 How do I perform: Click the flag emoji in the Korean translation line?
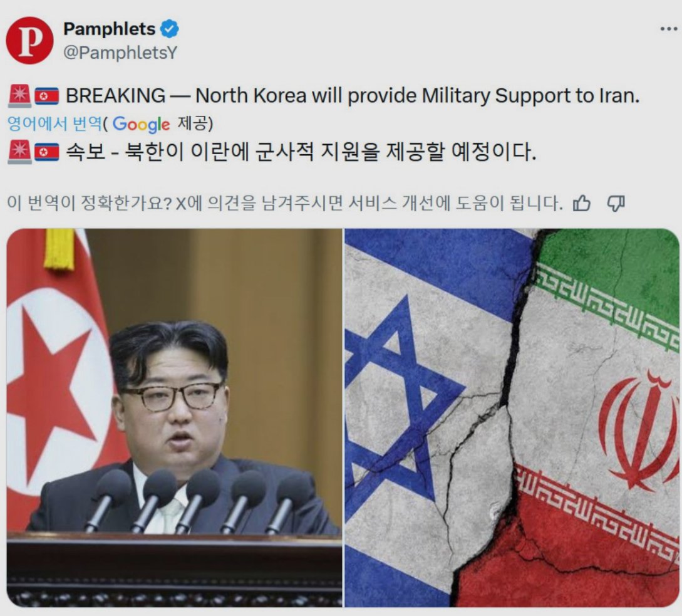[x=46, y=152]
